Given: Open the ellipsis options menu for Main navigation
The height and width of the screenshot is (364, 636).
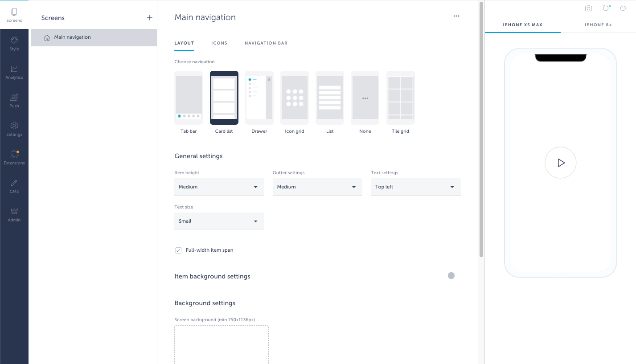Looking at the screenshot, I should (x=456, y=16).
